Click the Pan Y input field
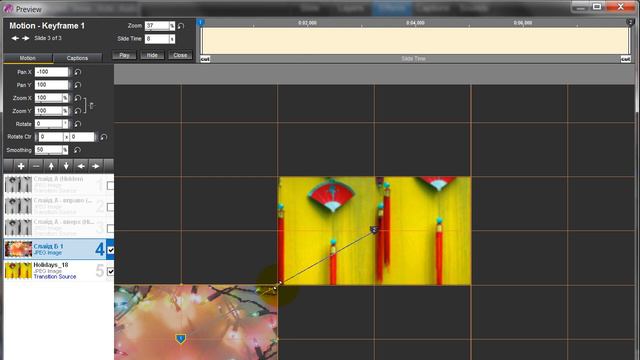 [51, 85]
